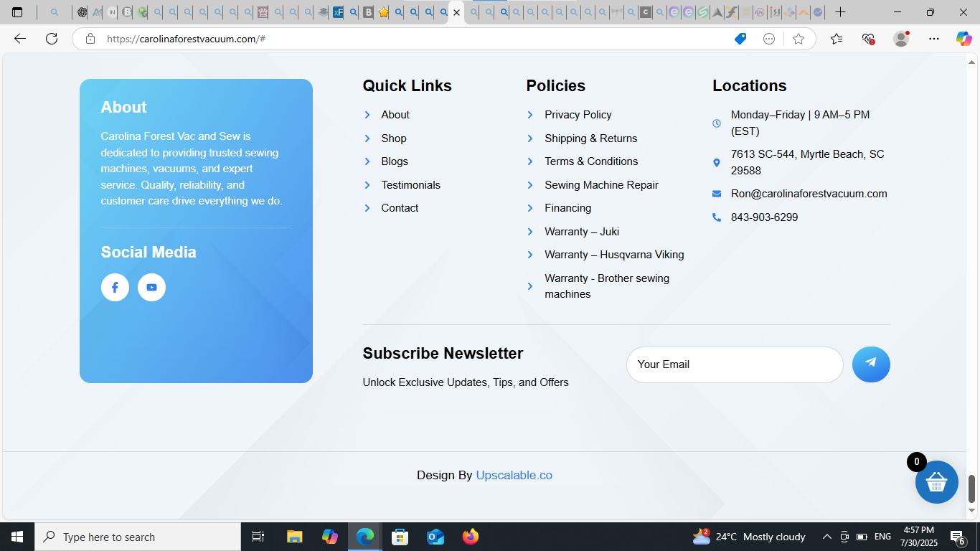980x551 pixels.
Task: Click the Policies heading
Action: [555, 85]
